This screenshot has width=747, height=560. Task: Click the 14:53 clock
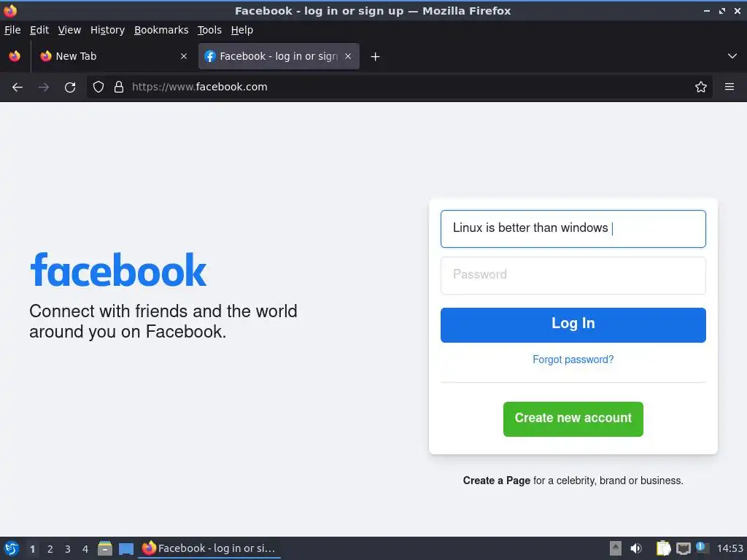pos(729,548)
